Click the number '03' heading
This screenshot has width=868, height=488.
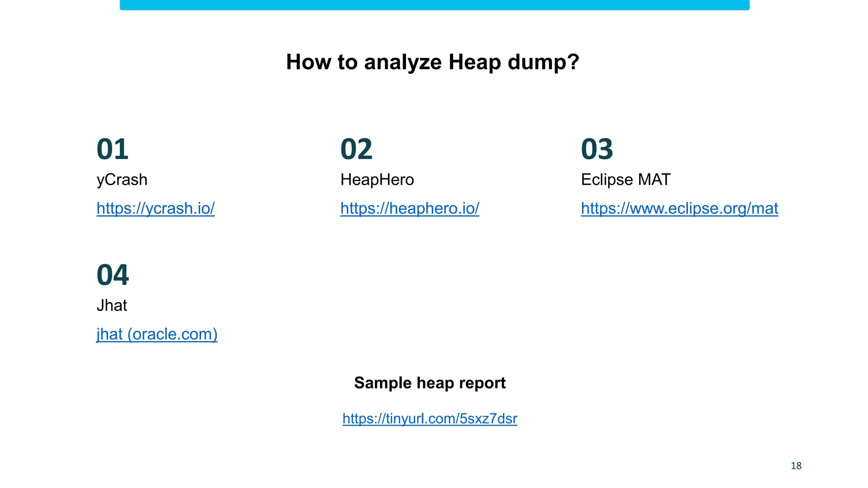tap(597, 150)
